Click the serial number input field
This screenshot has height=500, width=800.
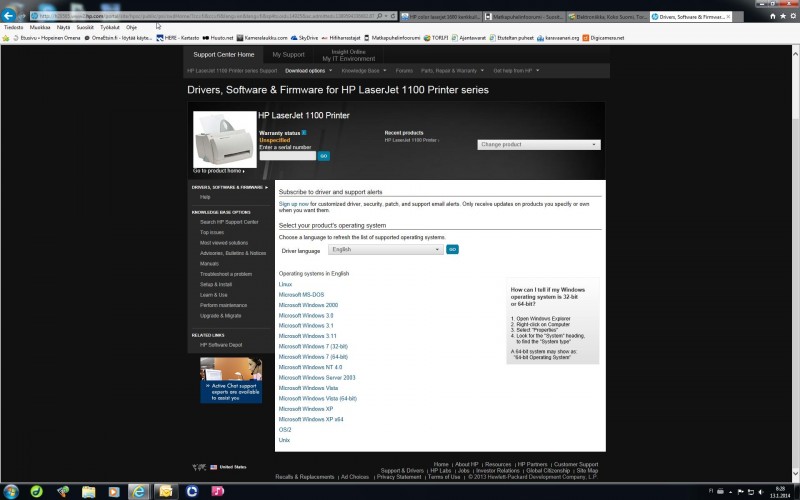coord(287,156)
